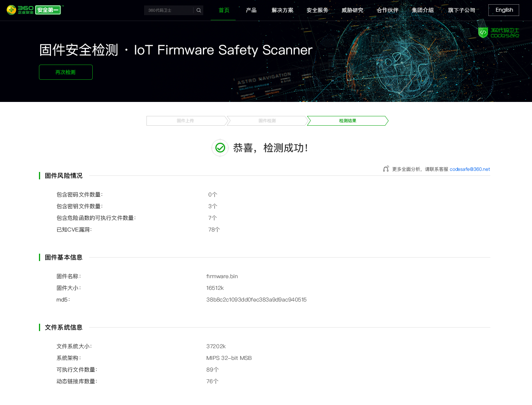This screenshot has height=405, width=532.
Task: Select the 检测结果 step
Action: point(347,121)
